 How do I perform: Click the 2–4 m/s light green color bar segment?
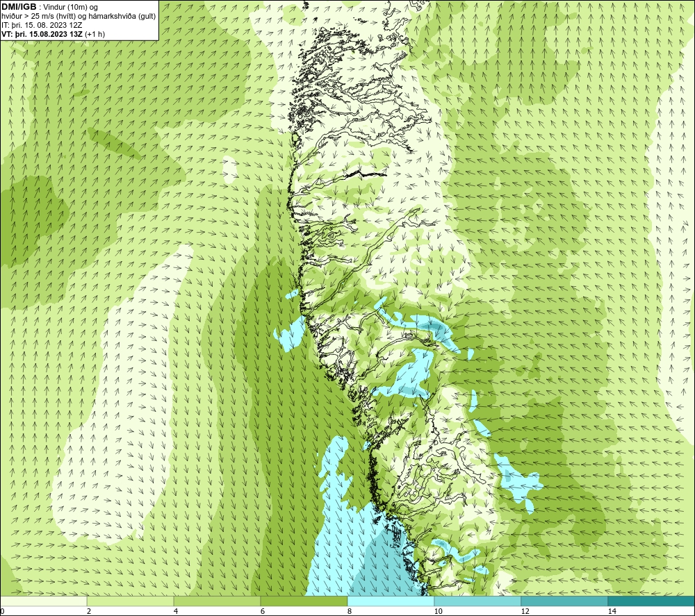(x=131, y=601)
